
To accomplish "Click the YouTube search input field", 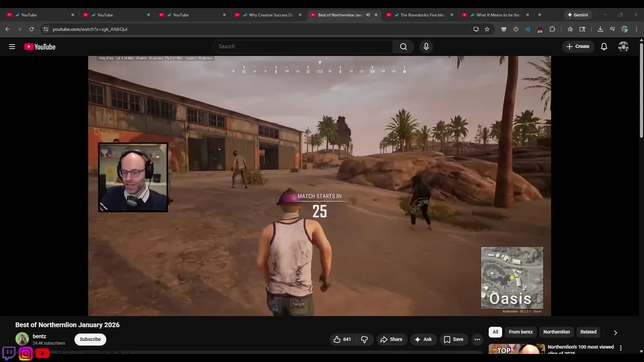I will click(x=303, y=46).
